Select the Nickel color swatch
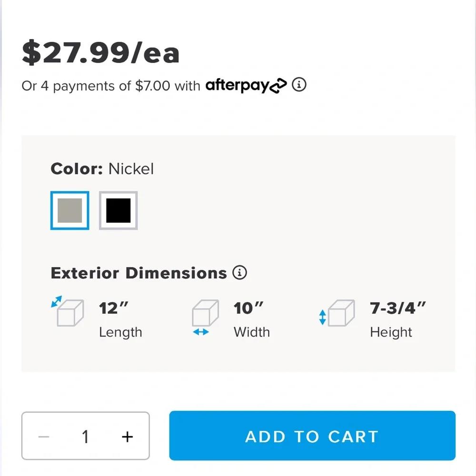476x476 pixels. [70, 210]
